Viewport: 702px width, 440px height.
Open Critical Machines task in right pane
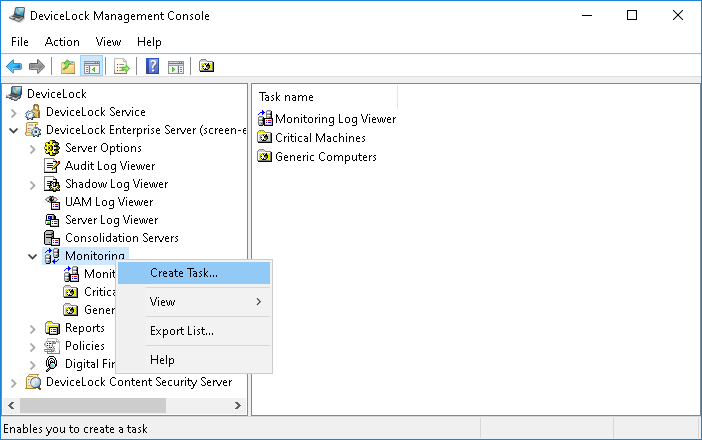(320, 138)
